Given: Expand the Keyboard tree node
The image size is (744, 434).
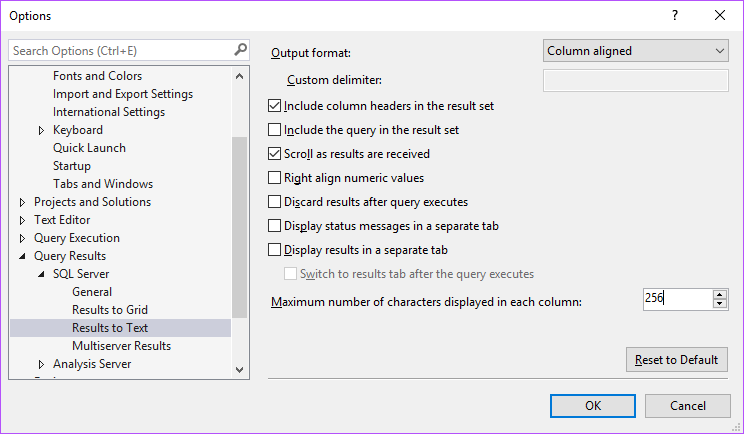Looking at the screenshot, I should tap(41, 130).
